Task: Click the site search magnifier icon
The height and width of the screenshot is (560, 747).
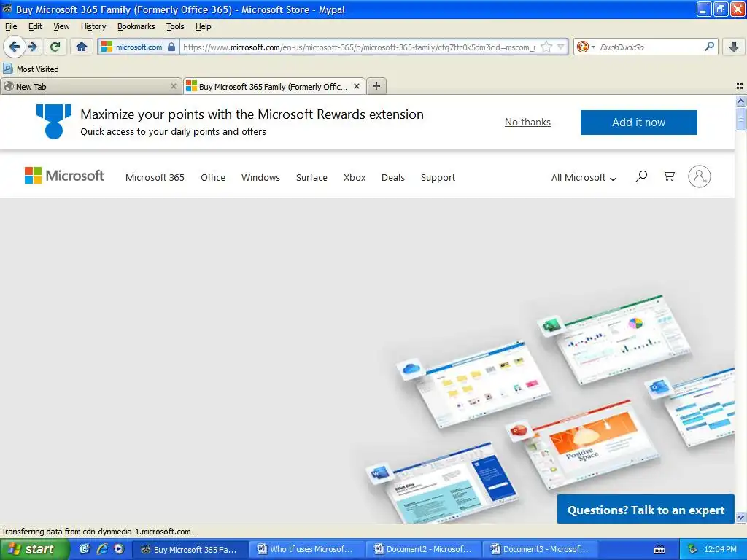Action: coord(641,176)
